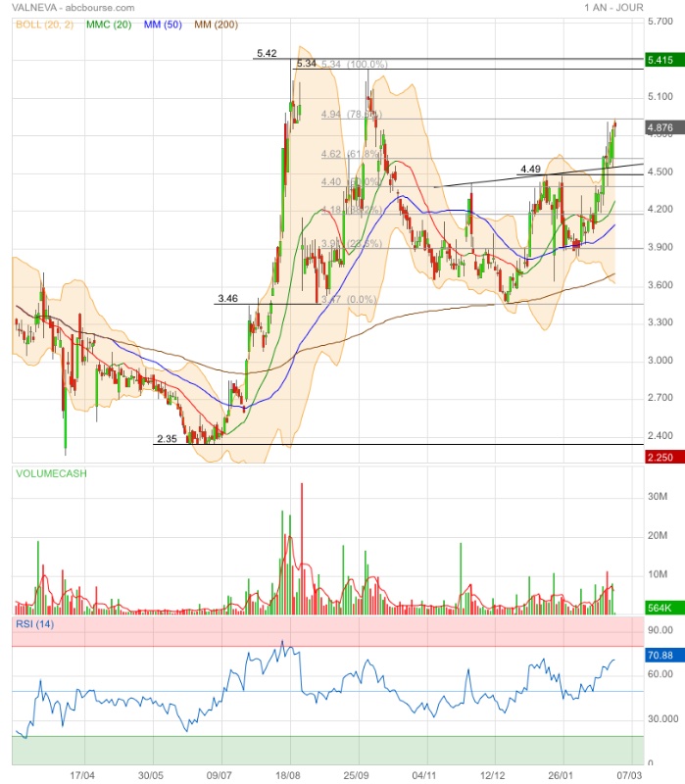The height and width of the screenshot is (784, 685).
Task: Click the 2.35 low level label
Action: click(167, 439)
